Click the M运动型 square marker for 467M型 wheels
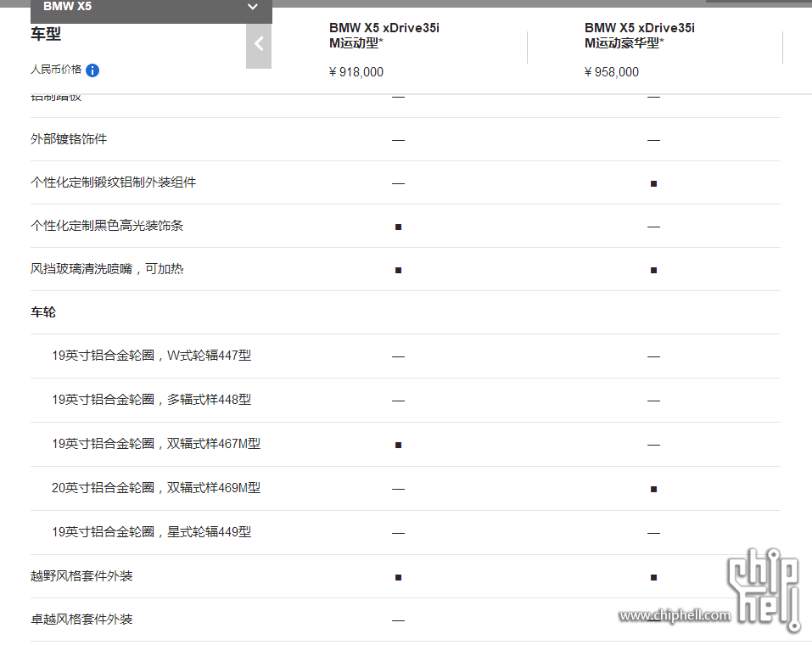Viewport: 812px width, 645px height. [x=398, y=445]
